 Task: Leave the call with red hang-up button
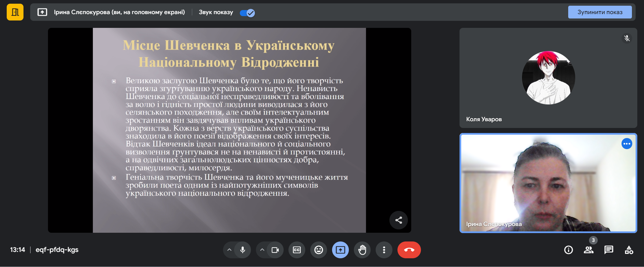pyautogui.click(x=409, y=250)
